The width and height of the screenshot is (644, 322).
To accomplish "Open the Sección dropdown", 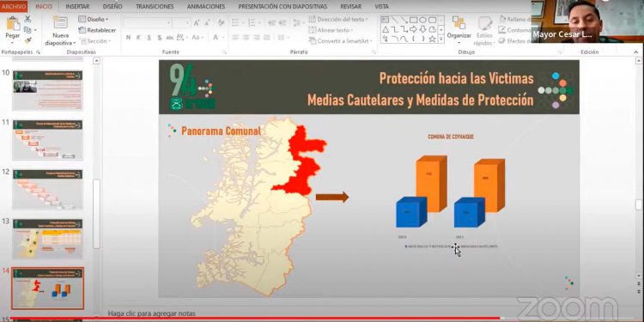I will click(94, 41).
